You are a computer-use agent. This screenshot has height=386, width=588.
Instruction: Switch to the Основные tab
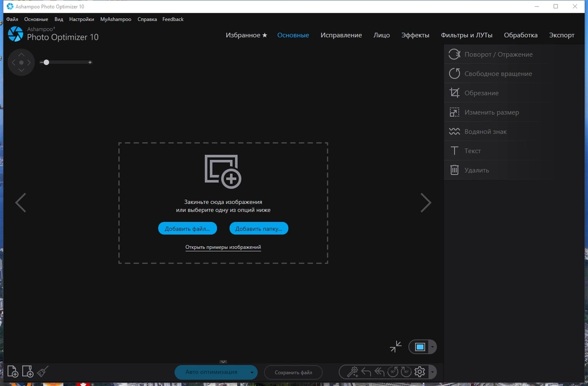pyautogui.click(x=293, y=35)
